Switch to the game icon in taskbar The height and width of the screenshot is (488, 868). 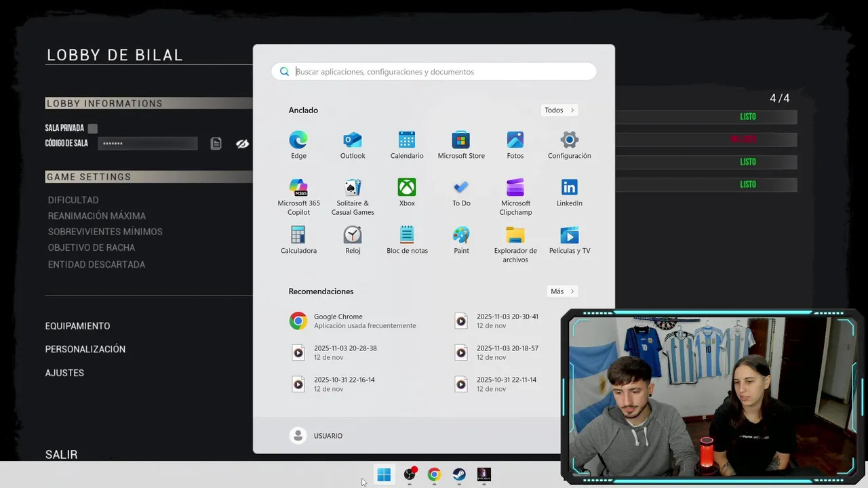(x=484, y=474)
